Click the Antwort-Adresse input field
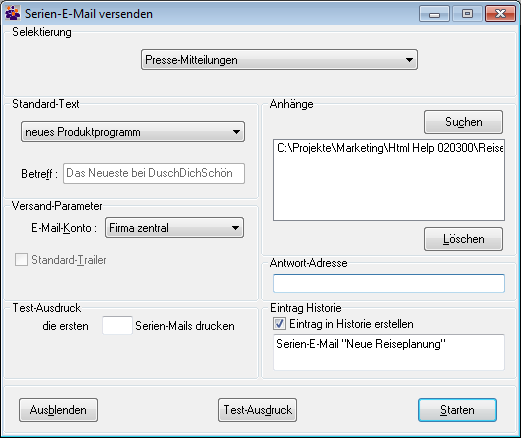Screen dimensions: 521x438 [389, 284]
